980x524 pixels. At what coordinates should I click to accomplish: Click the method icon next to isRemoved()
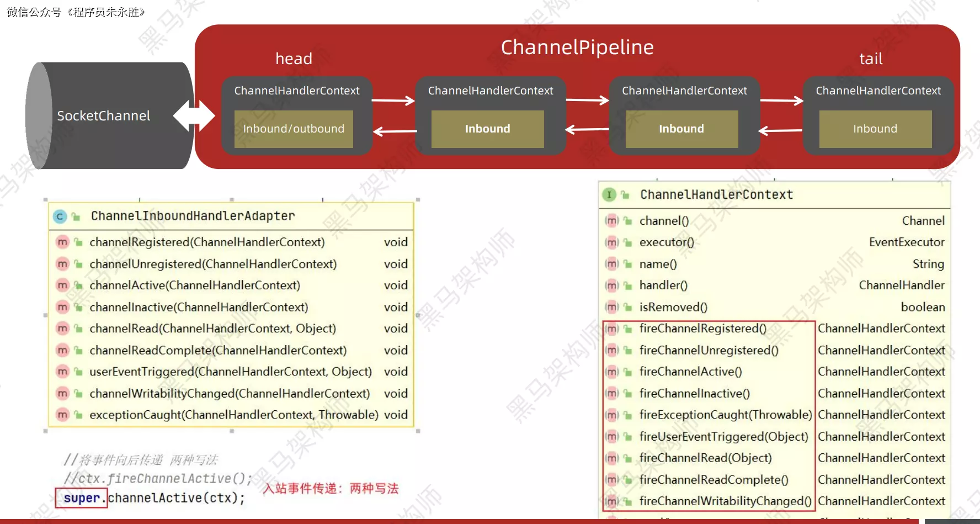point(611,307)
